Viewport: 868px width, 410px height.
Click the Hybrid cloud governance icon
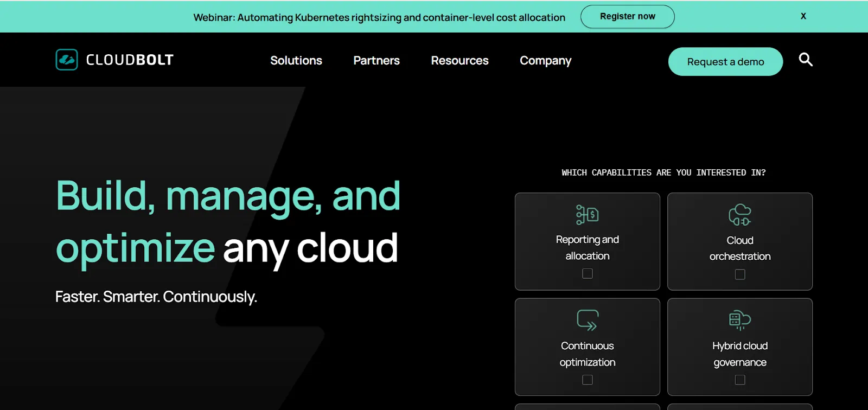(740, 320)
